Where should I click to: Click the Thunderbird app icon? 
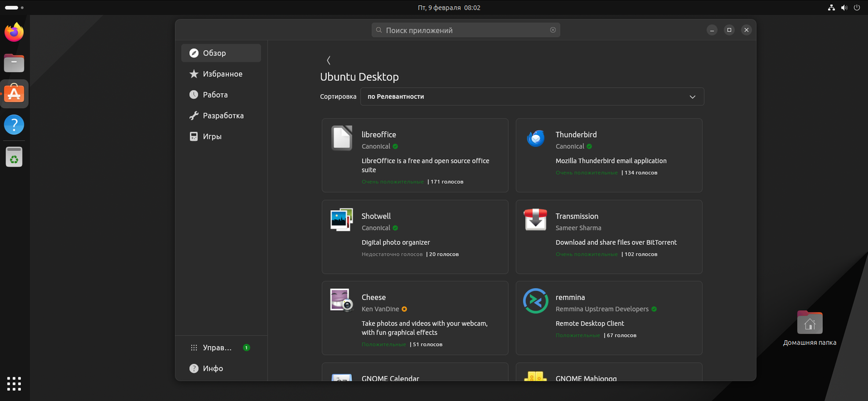pyautogui.click(x=535, y=138)
